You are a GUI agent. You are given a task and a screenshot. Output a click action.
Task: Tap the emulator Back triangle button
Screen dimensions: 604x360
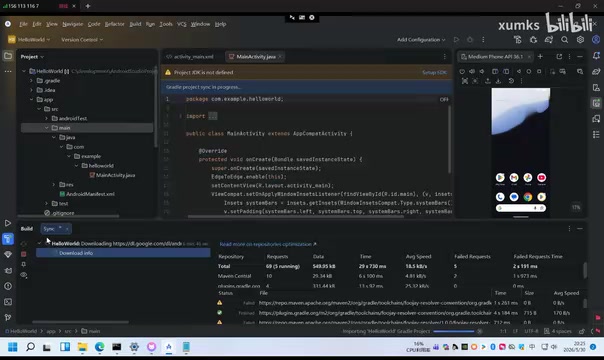[519, 72]
